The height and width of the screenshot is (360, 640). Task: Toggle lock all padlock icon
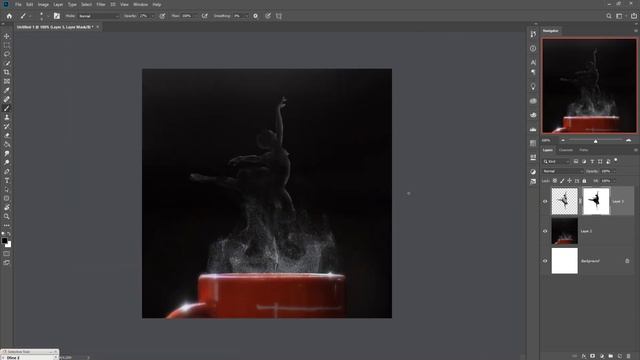(x=584, y=181)
